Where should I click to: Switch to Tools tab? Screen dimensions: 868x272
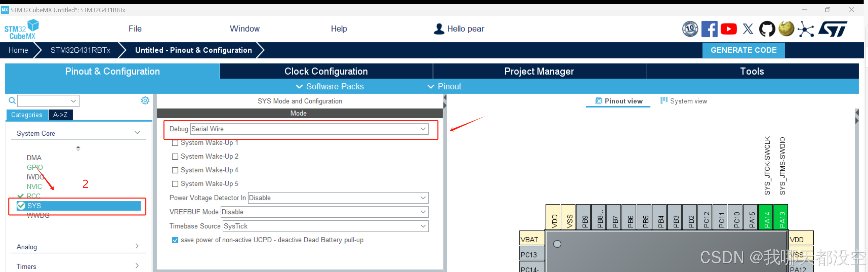click(x=752, y=71)
